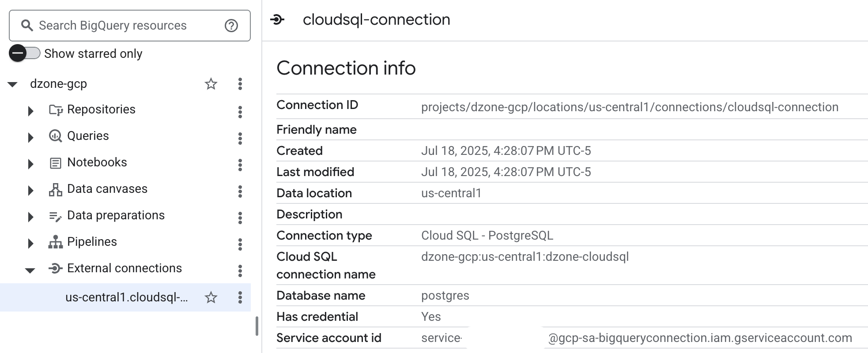Click the Service account id label
Viewport: 868px width, 353px height.
[x=329, y=338]
